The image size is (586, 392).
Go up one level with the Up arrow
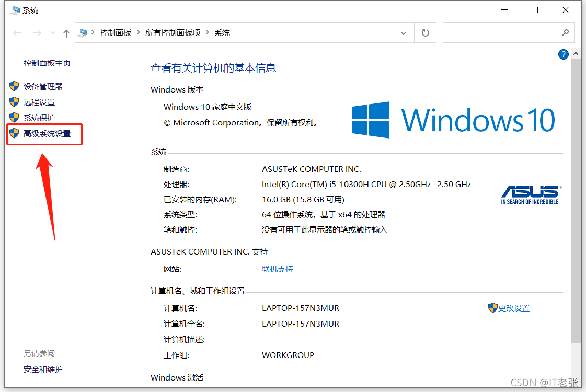tap(66, 33)
